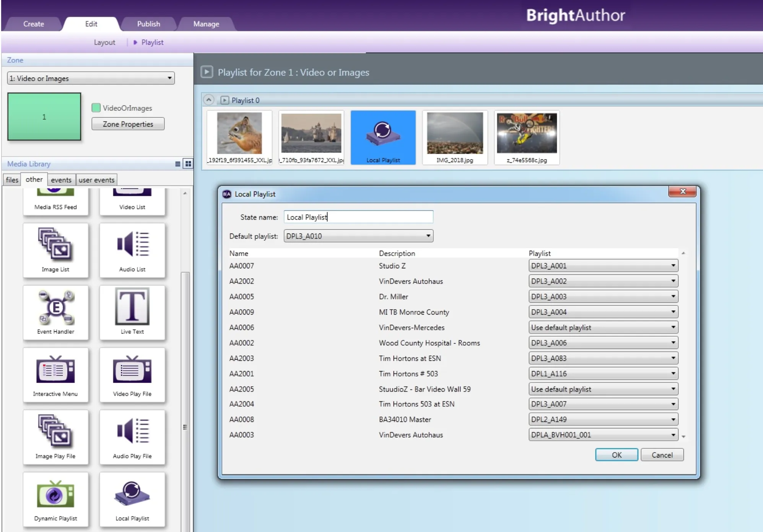Open the user events tab
The height and width of the screenshot is (532, 763).
(96, 180)
